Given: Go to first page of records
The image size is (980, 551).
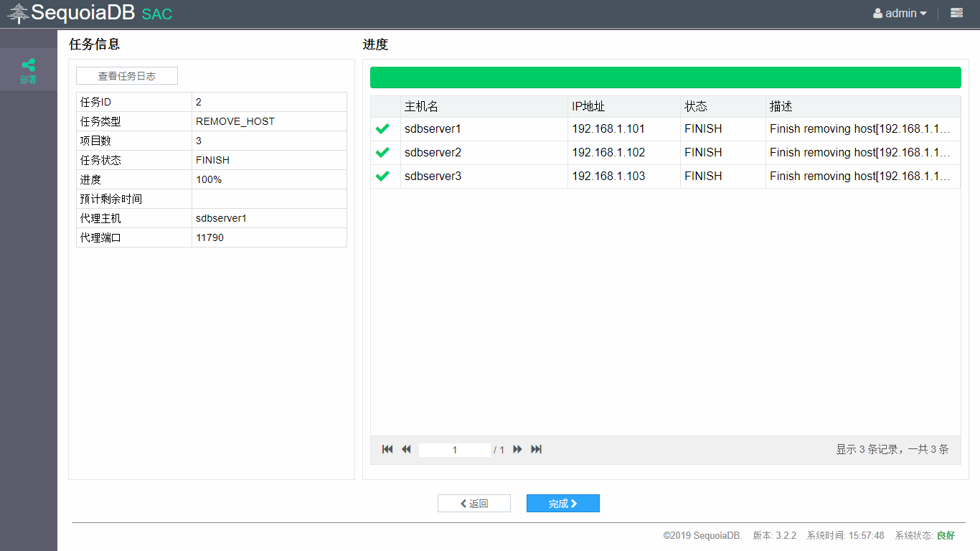Looking at the screenshot, I should [387, 449].
